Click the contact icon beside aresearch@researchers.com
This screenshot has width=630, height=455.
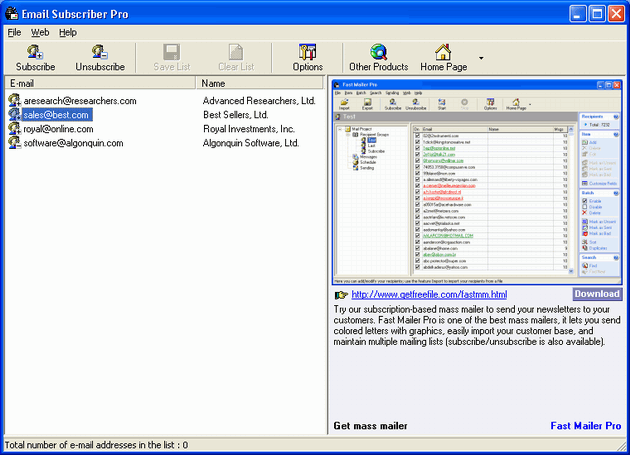14,101
